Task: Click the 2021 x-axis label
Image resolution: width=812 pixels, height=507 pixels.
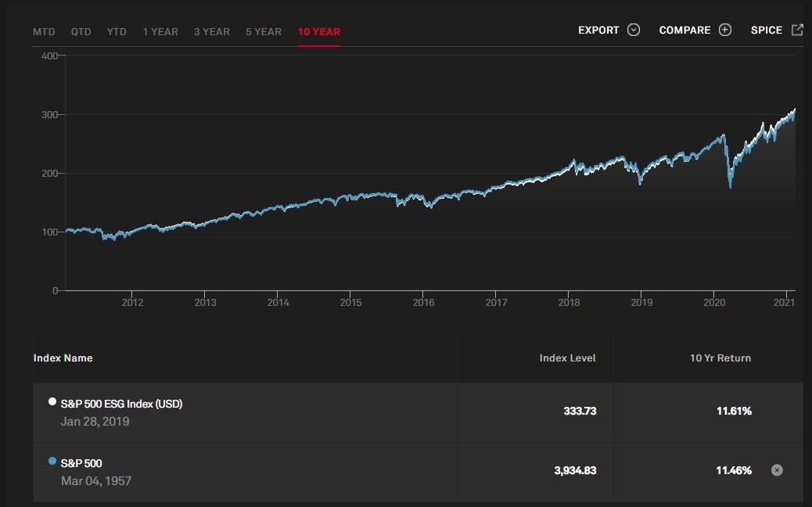Action: pyautogui.click(x=784, y=303)
